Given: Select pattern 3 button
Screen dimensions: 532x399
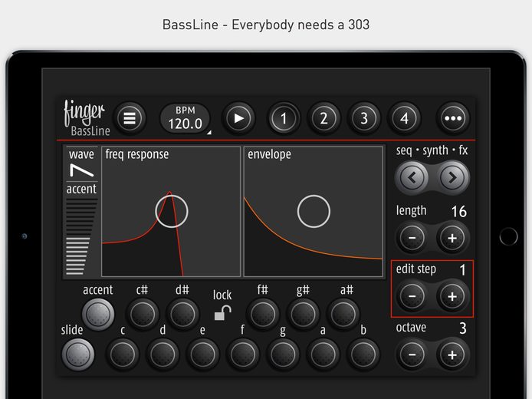Looking at the screenshot, I should point(364,118).
